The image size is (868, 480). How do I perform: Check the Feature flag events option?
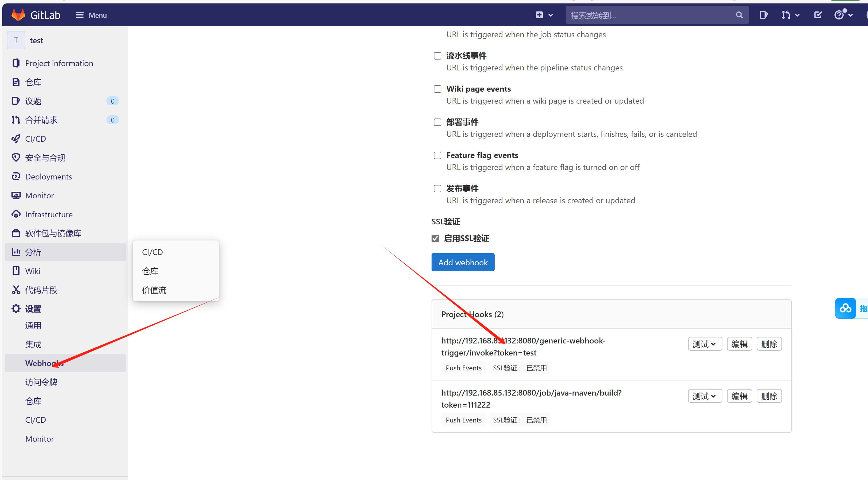(437, 155)
